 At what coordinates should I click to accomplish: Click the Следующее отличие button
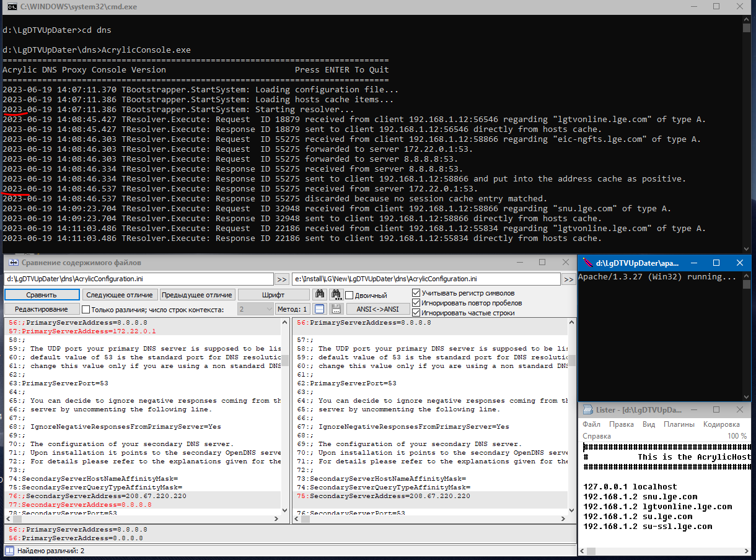(120, 295)
